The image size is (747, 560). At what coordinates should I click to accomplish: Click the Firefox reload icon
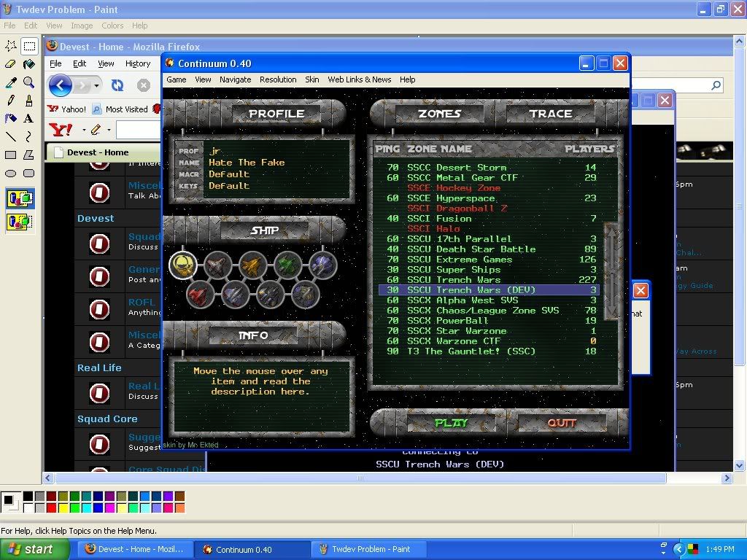pos(117,85)
